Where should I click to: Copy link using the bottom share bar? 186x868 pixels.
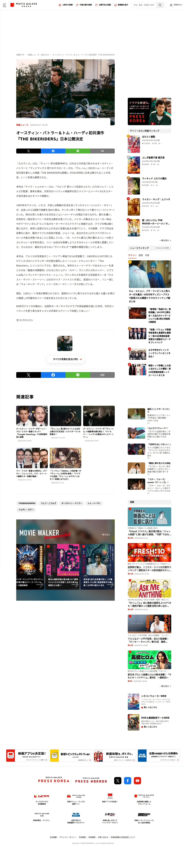click(x=102, y=375)
